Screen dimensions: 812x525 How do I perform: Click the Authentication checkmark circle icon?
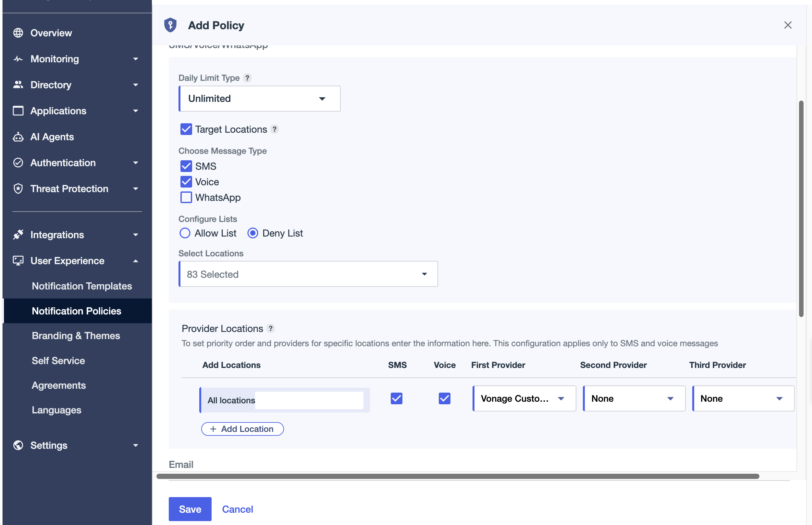click(x=18, y=163)
